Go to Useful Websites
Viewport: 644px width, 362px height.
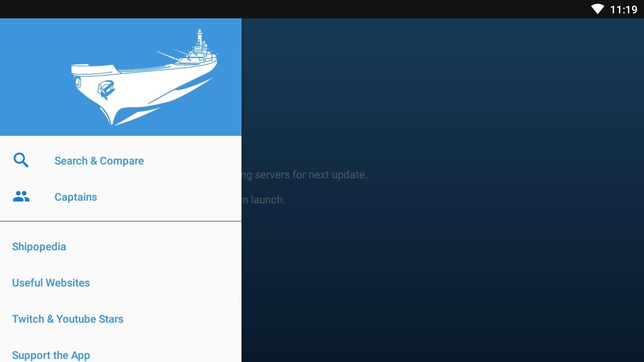pyautogui.click(x=51, y=283)
